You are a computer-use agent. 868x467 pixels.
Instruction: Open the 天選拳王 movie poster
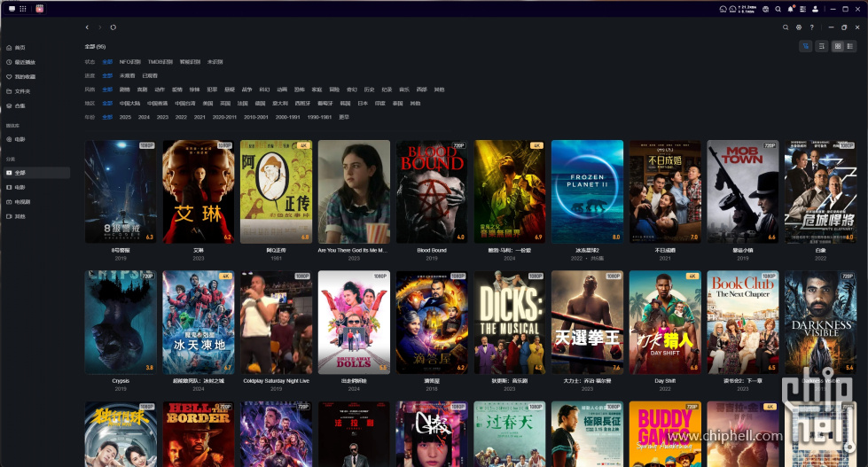(587, 322)
